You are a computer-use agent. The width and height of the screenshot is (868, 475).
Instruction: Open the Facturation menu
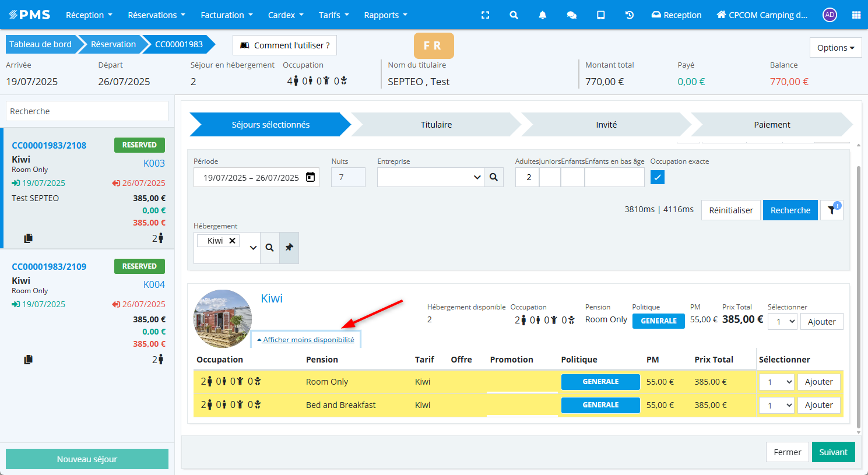point(226,15)
